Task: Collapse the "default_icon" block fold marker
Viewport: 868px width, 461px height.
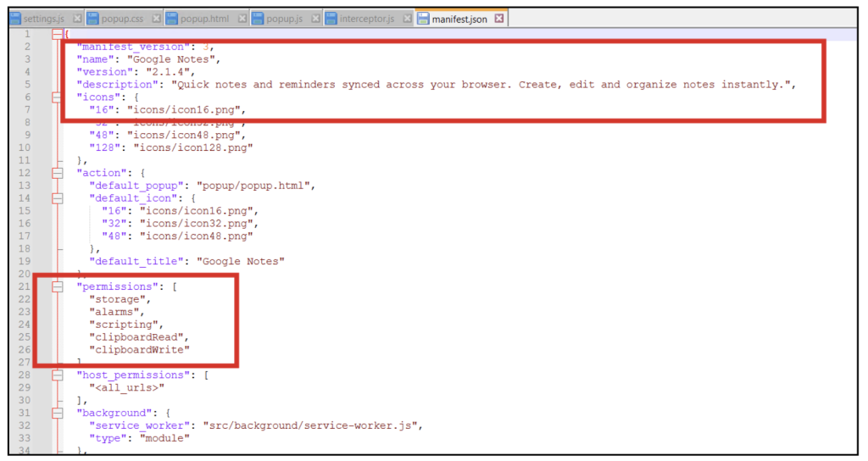Action: click(x=57, y=198)
